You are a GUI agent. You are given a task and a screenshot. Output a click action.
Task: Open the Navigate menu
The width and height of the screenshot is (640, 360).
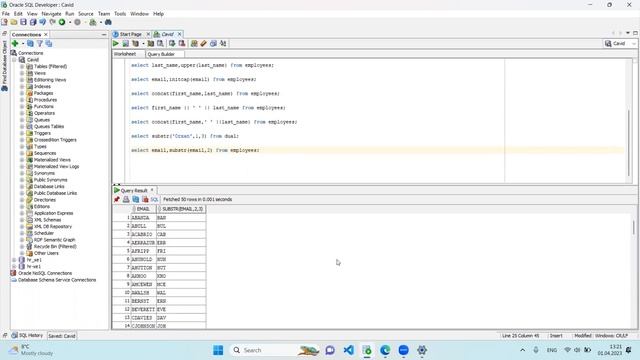[x=51, y=13]
